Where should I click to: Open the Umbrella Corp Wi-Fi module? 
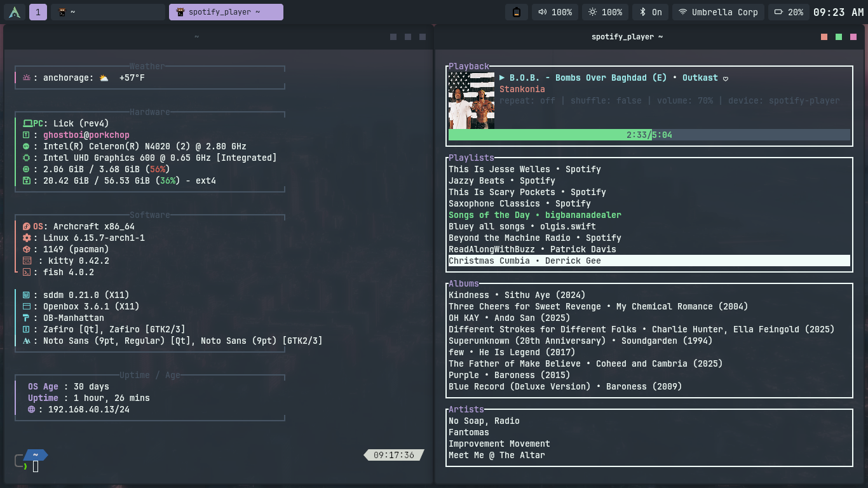718,12
